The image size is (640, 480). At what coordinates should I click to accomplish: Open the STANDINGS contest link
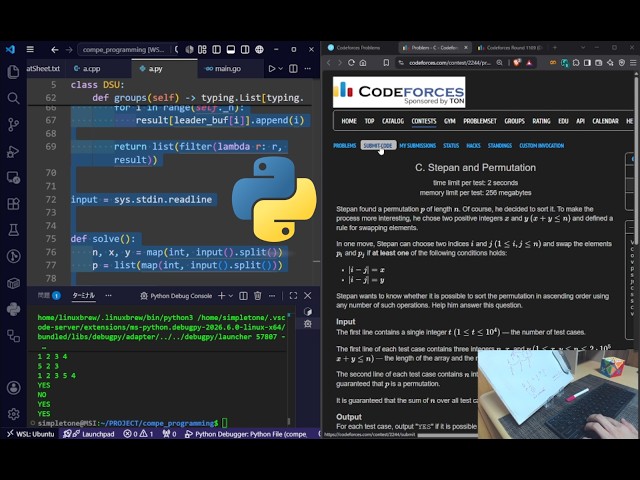coord(500,145)
